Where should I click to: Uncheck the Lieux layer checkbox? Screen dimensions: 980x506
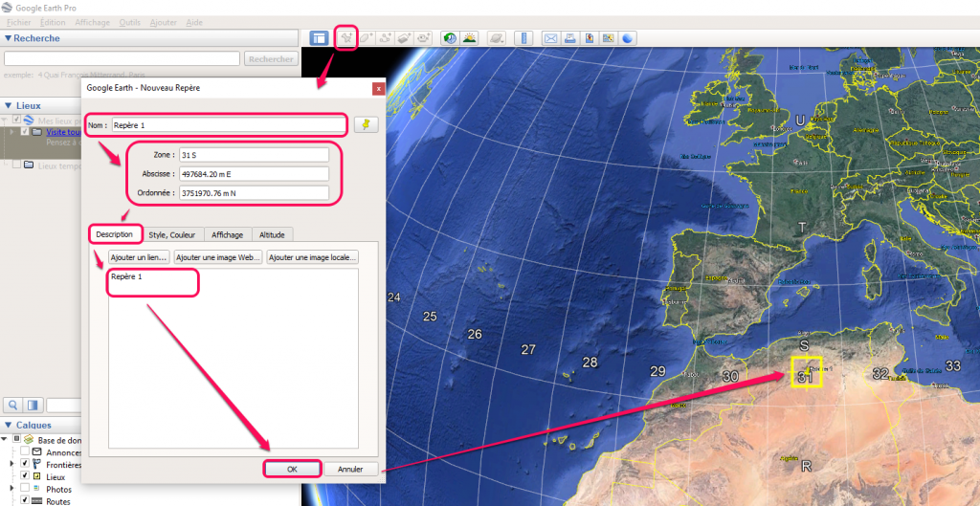click(x=25, y=477)
